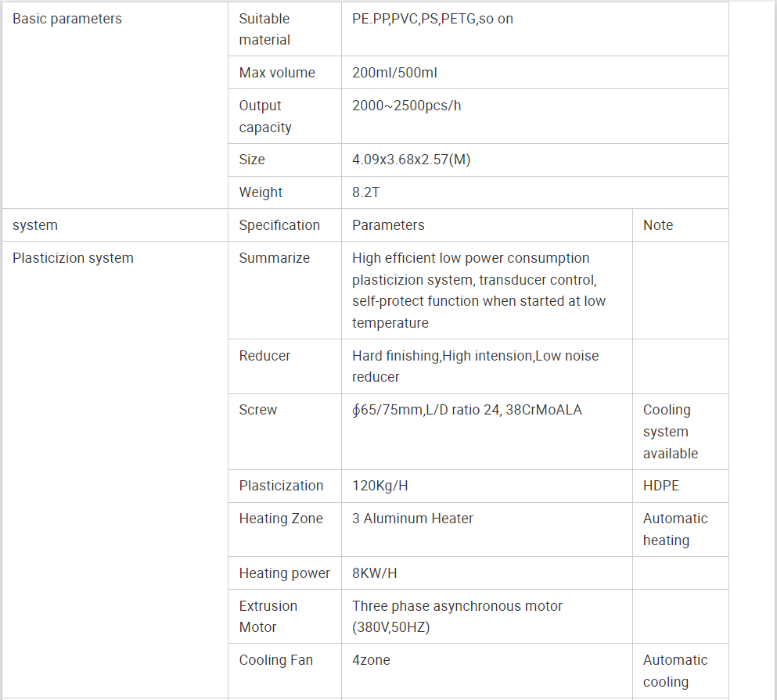Click the "Summarize" specification cell

point(274,258)
